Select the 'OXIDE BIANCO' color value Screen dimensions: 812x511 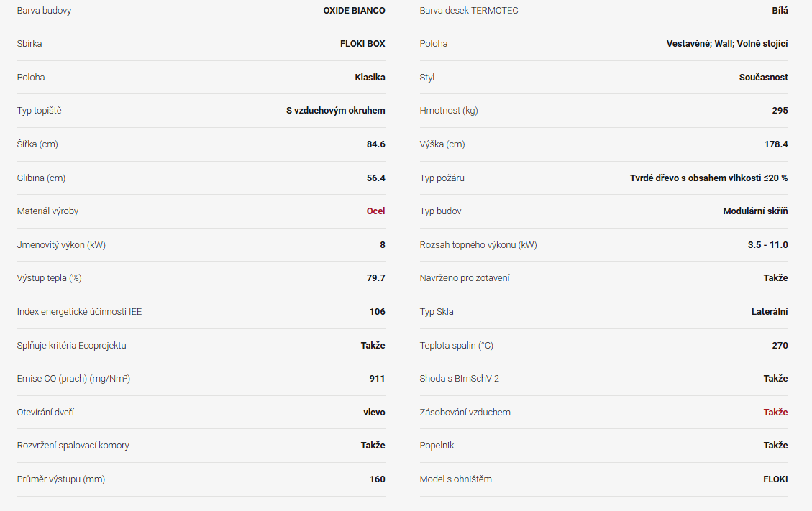tap(354, 11)
